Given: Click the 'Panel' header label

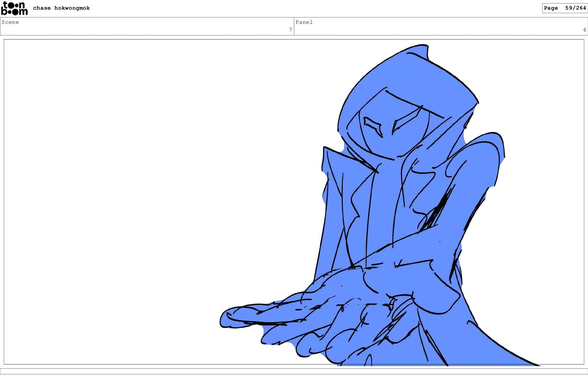Looking at the screenshot, I should 304,22.
